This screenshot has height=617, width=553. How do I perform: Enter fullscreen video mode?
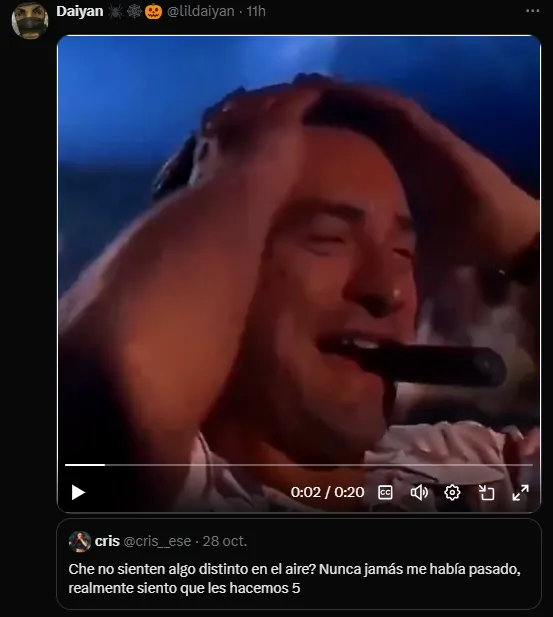pos(520,492)
